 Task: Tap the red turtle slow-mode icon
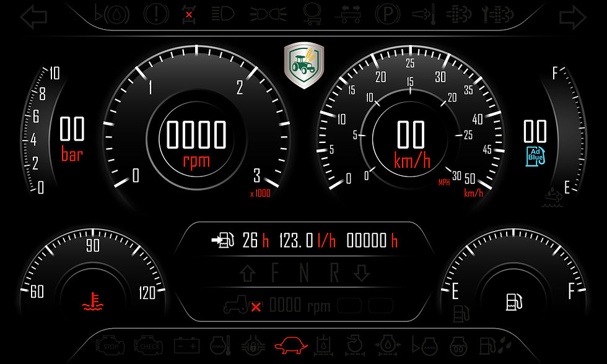point(291,345)
